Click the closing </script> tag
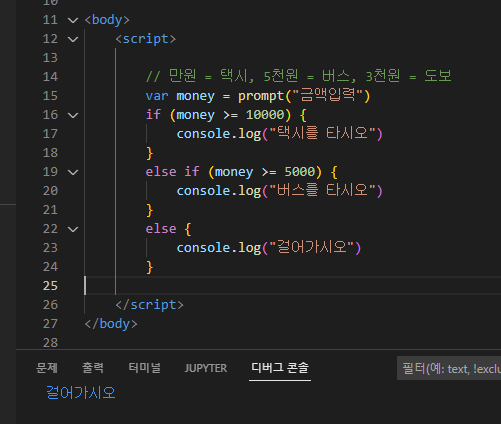501x424 pixels. coord(149,305)
